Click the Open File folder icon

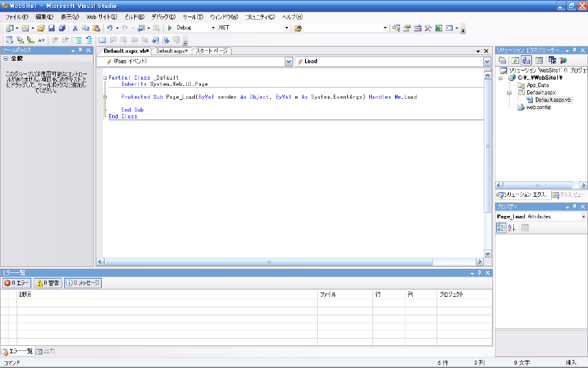click(41, 28)
